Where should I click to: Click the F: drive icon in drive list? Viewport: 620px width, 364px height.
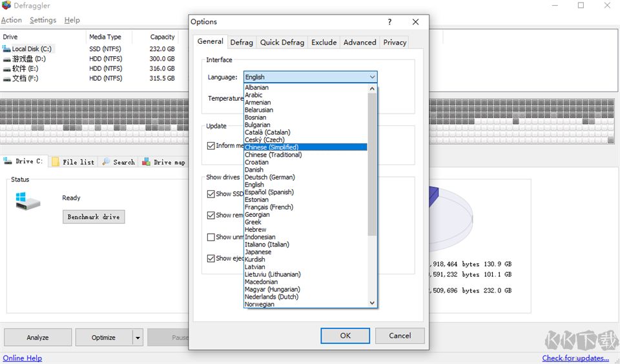point(6,78)
